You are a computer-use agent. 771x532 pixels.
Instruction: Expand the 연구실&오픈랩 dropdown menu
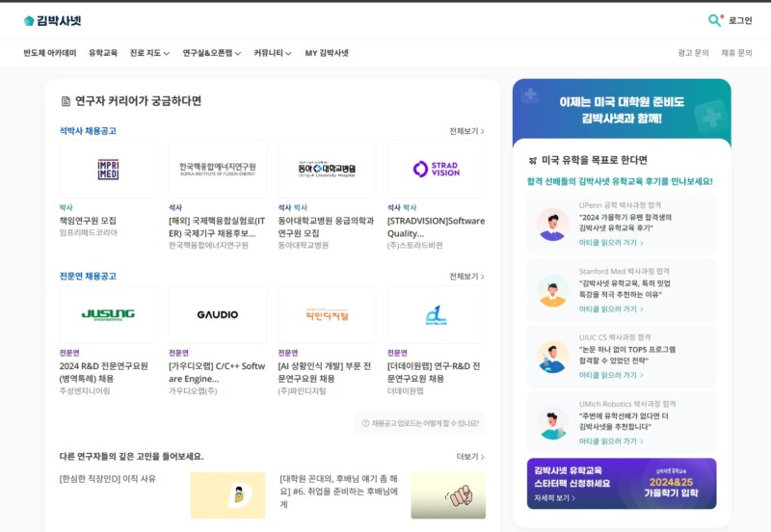coord(212,53)
